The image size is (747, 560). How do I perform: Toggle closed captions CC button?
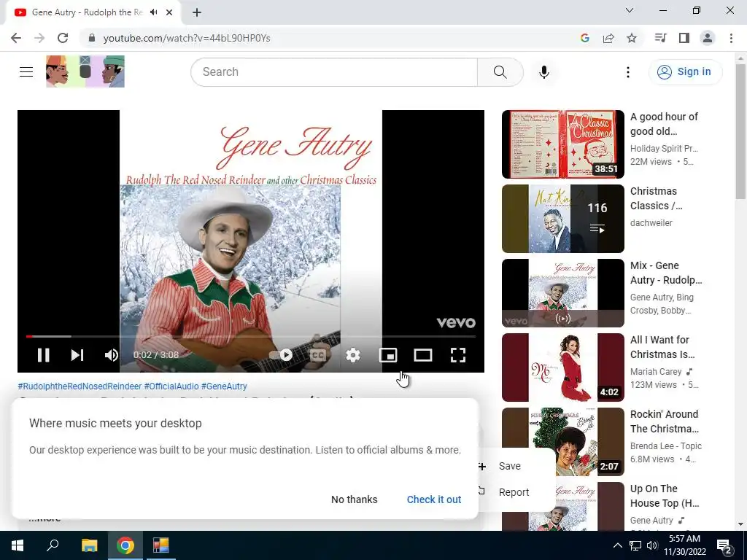coord(318,355)
